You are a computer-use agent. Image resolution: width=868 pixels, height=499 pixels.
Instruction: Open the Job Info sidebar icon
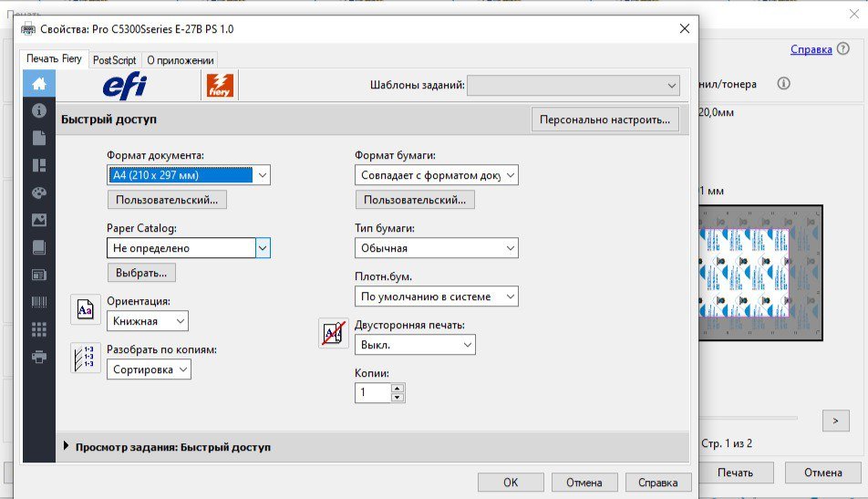pyautogui.click(x=38, y=110)
